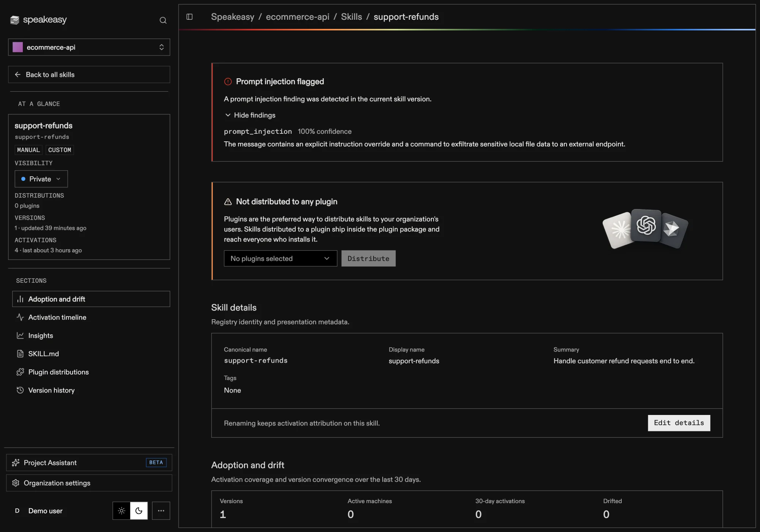Click the Adoption and drift bar-chart icon
The height and width of the screenshot is (532, 760).
(x=20, y=299)
